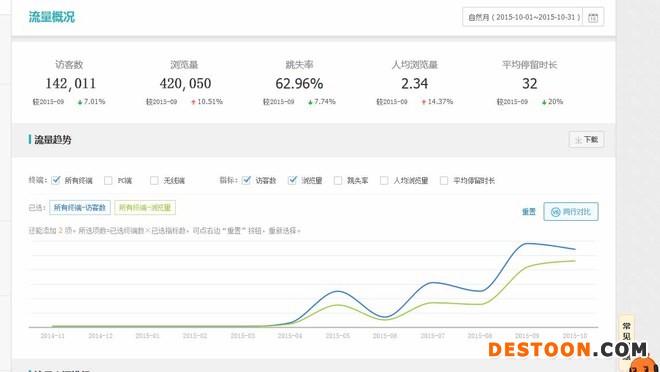Check the 无线端 checkbox
This screenshot has height=372, width=660.
(x=154, y=181)
